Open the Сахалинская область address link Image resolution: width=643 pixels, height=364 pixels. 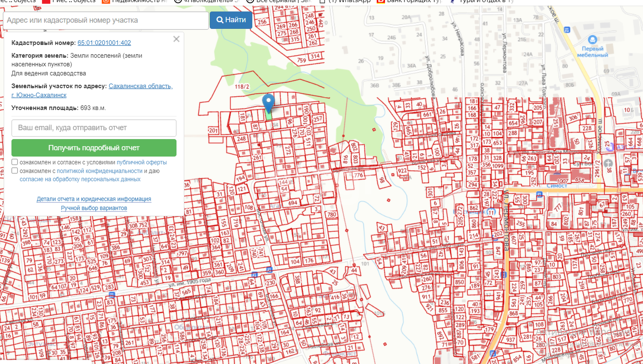click(141, 86)
